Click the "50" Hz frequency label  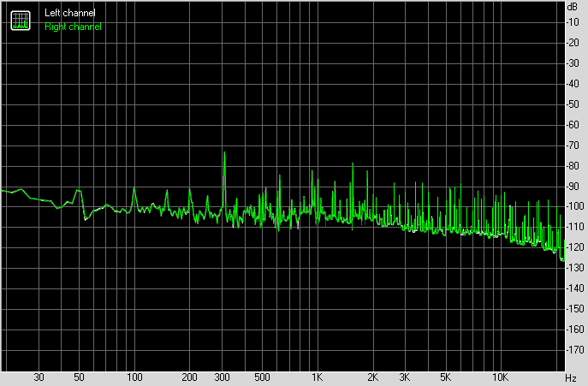click(x=79, y=377)
